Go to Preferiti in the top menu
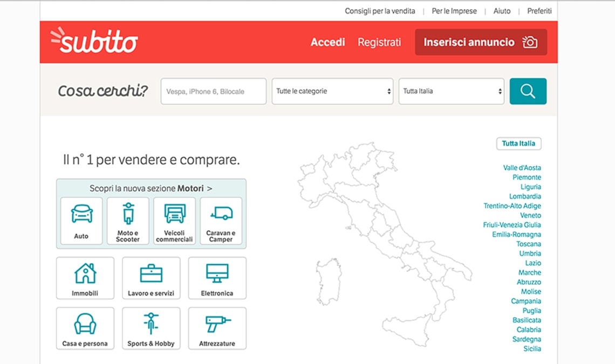Screen dimensions: 615x364 click(539, 11)
